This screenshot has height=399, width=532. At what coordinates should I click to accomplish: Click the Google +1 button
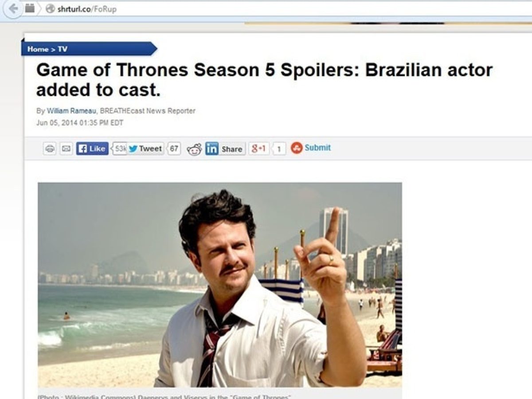click(x=258, y=149)
